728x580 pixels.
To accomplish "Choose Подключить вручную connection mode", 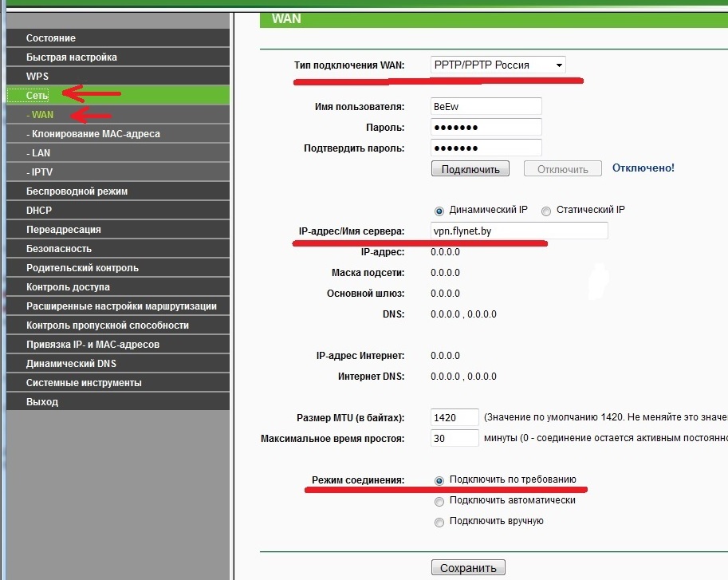I will [x=439, y=523].
